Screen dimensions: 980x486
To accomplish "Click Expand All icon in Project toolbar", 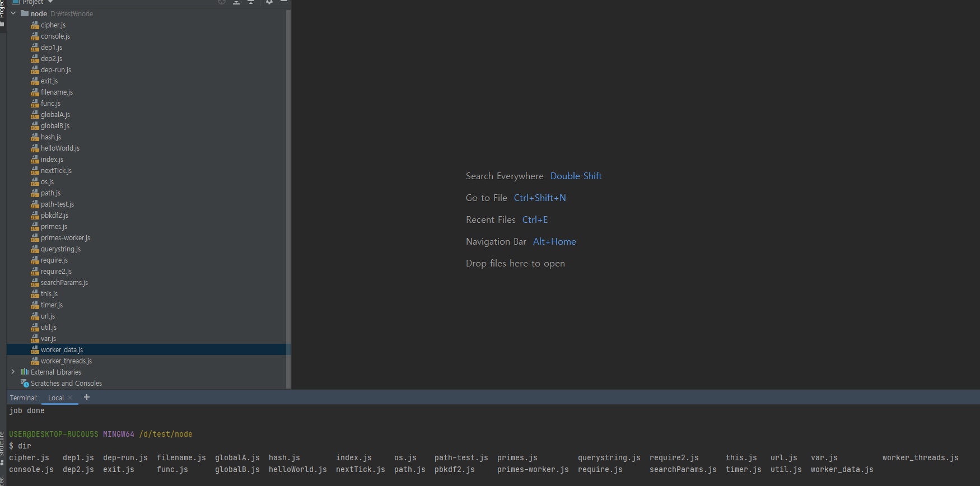I will (x=236, y=2).
